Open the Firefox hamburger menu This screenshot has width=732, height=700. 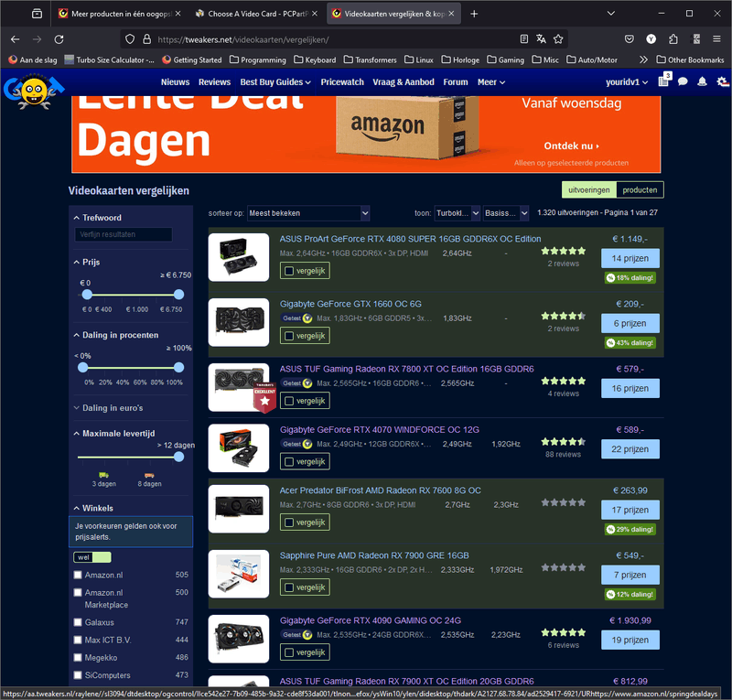(x=717, y=39)
